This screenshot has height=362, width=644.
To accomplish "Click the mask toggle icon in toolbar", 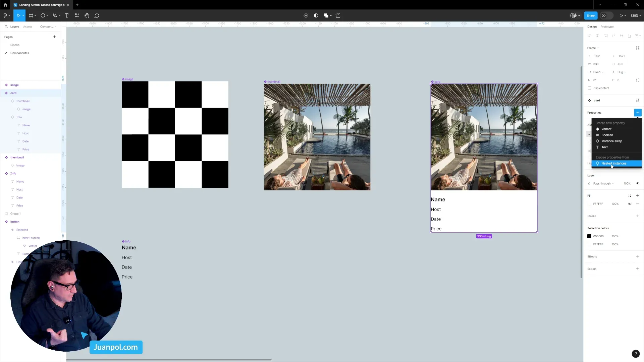I will [x=316, y=15].
